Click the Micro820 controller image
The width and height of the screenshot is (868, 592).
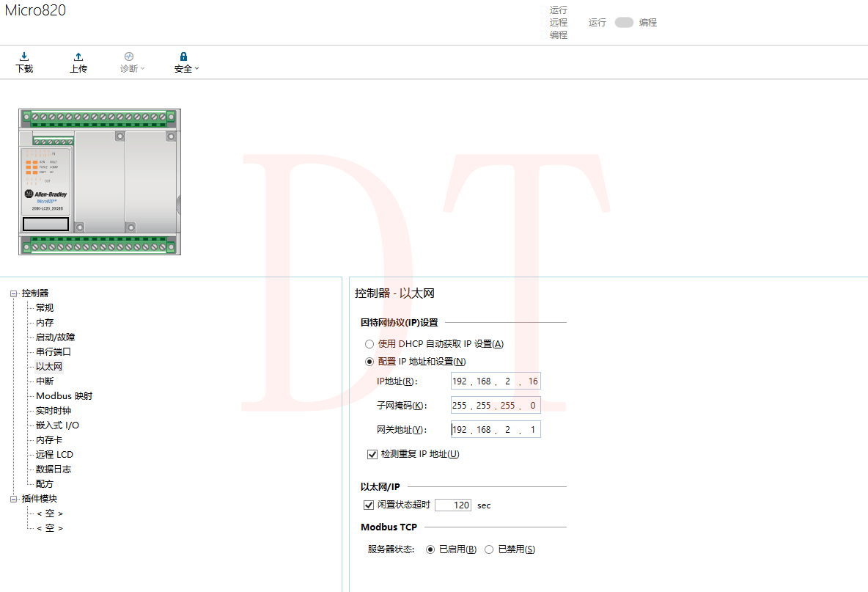click(100, 182)
